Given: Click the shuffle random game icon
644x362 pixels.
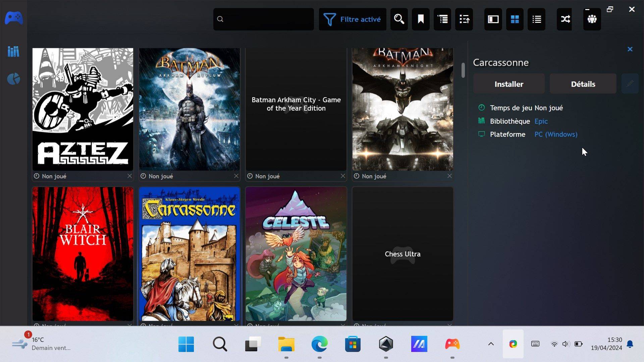Looking at the screenshot, I should tap(565, 19).
